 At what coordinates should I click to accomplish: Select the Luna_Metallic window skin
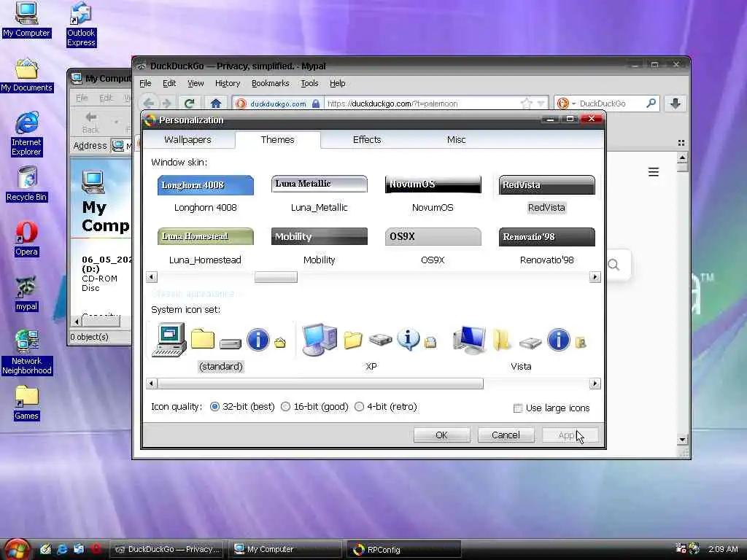pyautogui.click(x=320, y=194)
